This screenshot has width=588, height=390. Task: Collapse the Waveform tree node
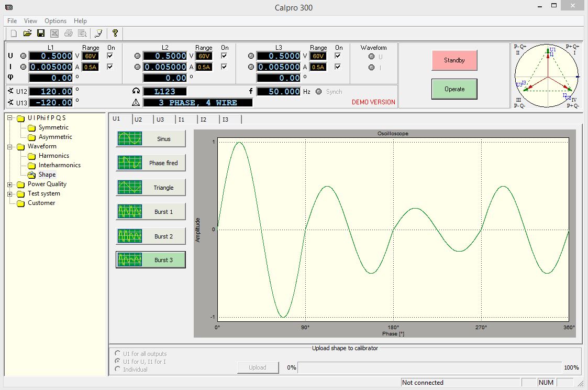click(10, 147)
